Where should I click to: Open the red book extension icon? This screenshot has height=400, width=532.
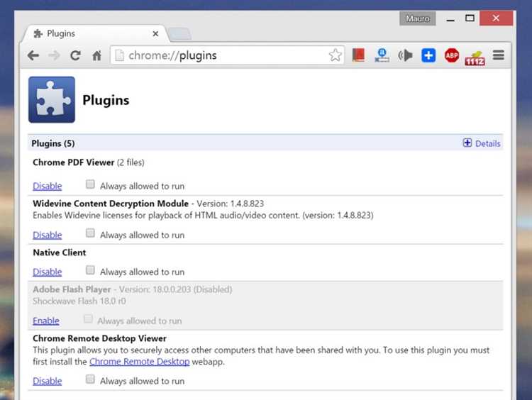click(359, 55)
